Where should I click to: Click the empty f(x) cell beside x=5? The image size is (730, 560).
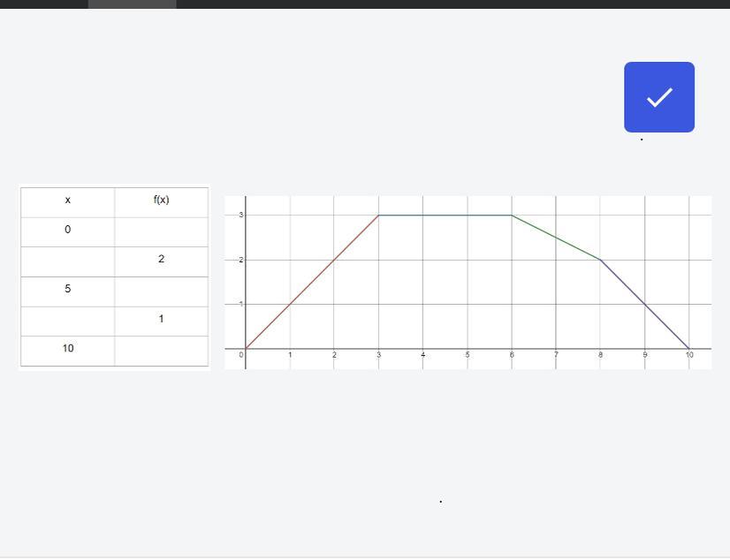(x=161, y=290)
